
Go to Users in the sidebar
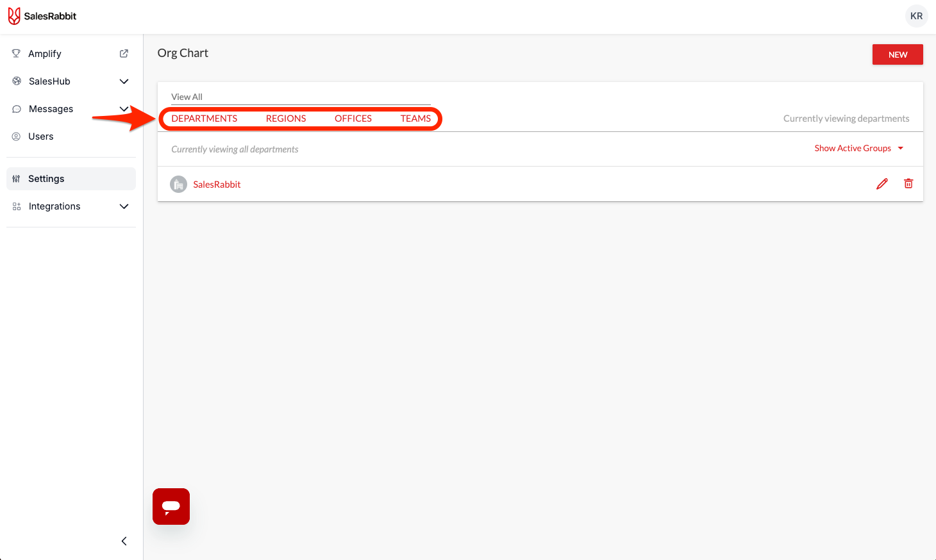(41, 136)
